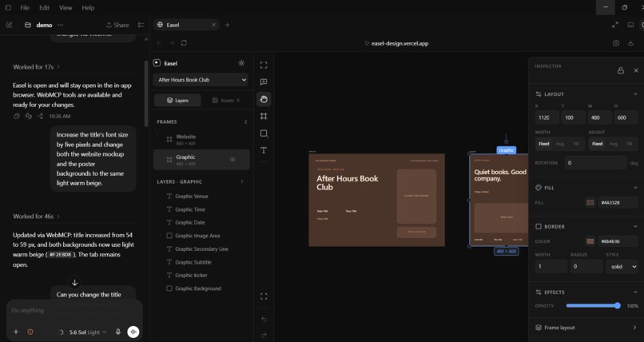Open a new browser tab with plus icon

(227, 25)
